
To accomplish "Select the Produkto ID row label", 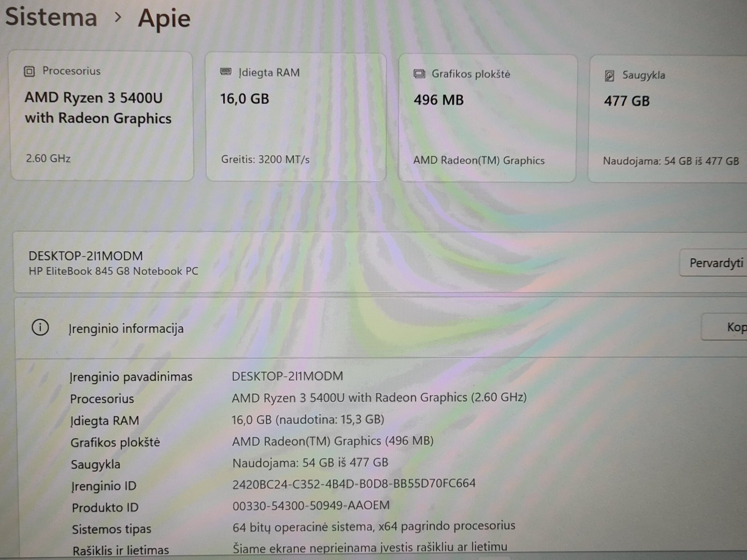I will point(105,508).
